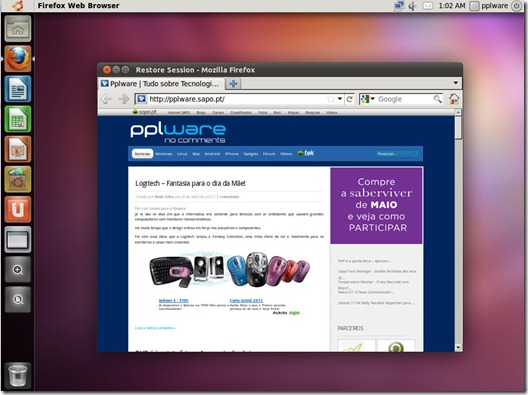This screenshot has height=395, width=528.
Task: Click the tek logo link
Action: (x=306, y=153)
